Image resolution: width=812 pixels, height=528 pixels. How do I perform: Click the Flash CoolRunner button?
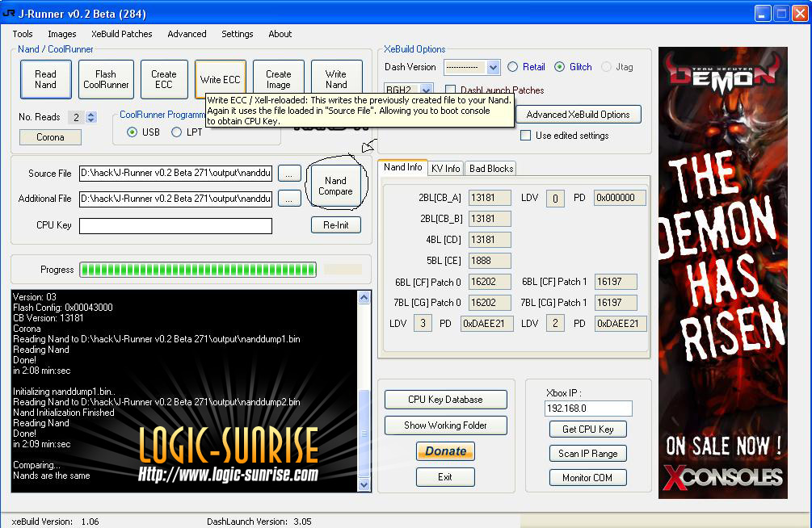click(106, 79)
